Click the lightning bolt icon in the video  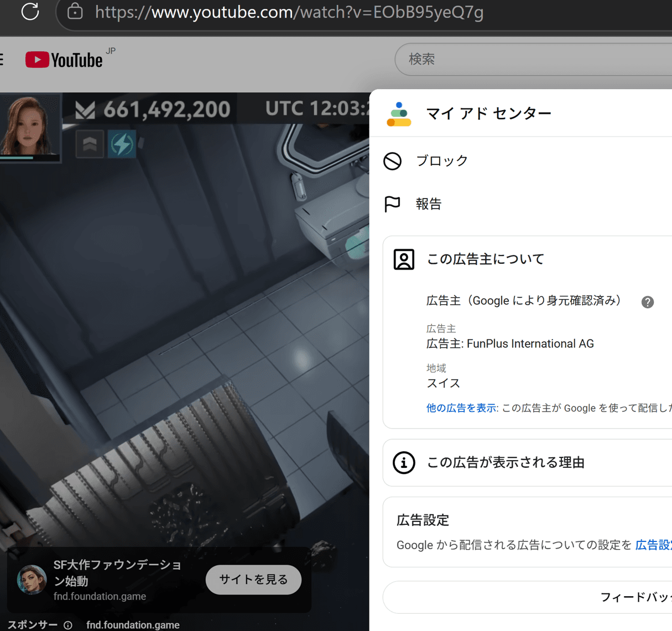tap(122, 144)
